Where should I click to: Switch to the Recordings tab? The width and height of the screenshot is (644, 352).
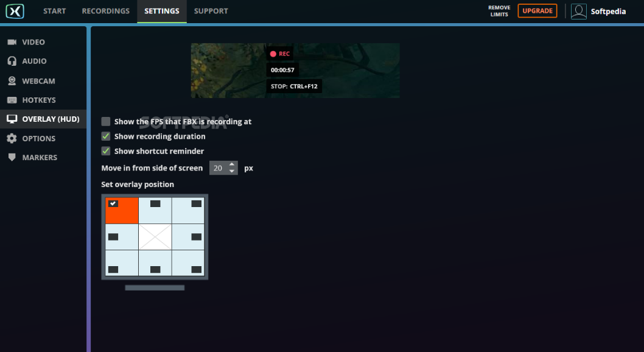click(105, 11)
